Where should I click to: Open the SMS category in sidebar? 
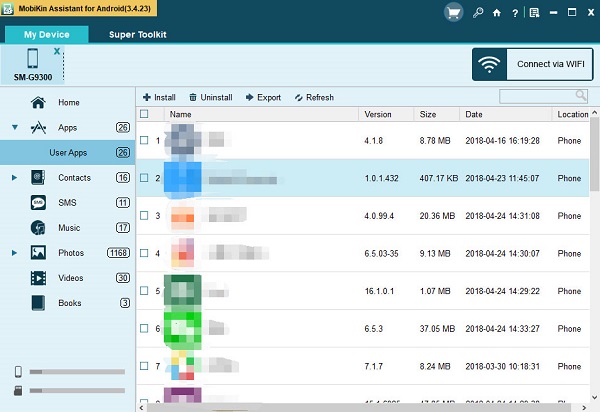click(x=68, y=202)
